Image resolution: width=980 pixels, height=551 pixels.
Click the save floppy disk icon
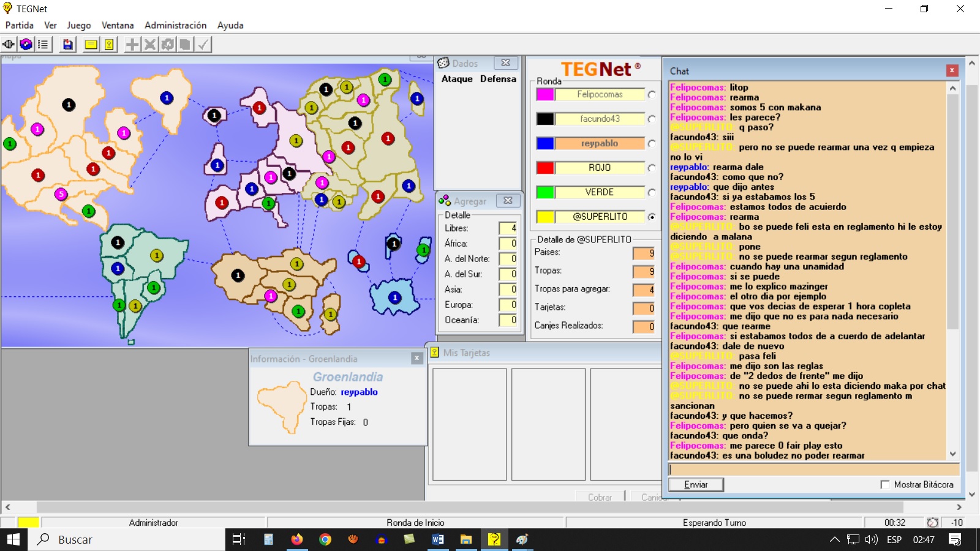(68, 44)
